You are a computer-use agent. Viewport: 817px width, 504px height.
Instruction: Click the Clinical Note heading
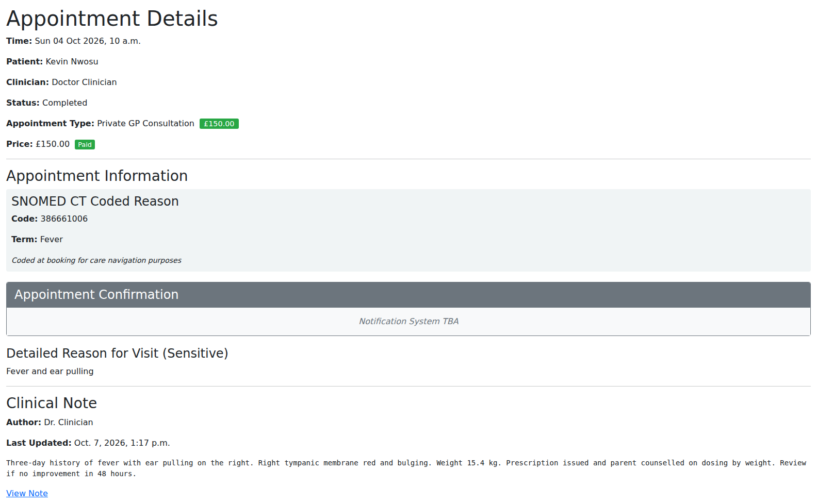[x=52, y=403]
